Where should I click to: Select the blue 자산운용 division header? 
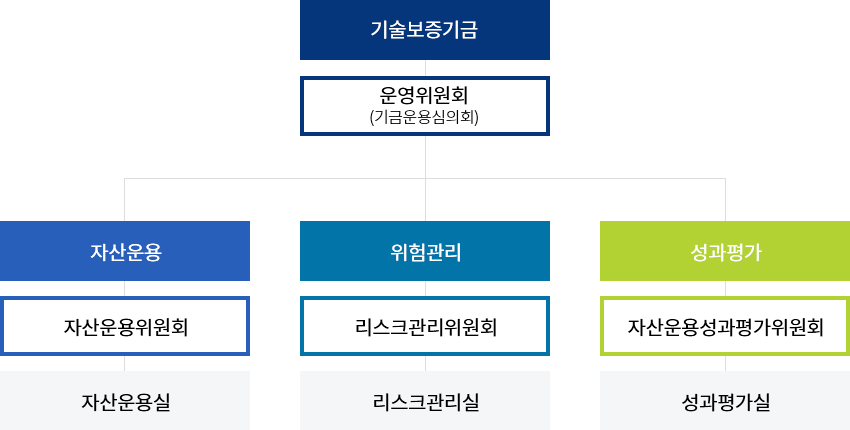pyautogui.click(x=125, y=251)
